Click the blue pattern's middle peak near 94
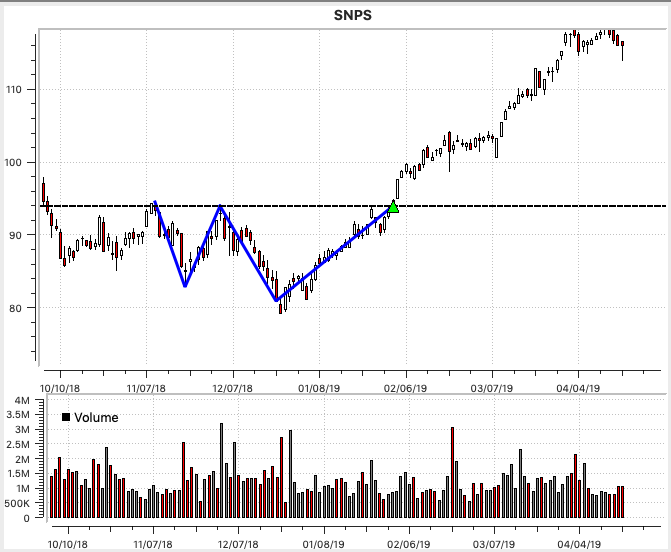The width and height of the screenshot is (671, 552). pos(220,206)
